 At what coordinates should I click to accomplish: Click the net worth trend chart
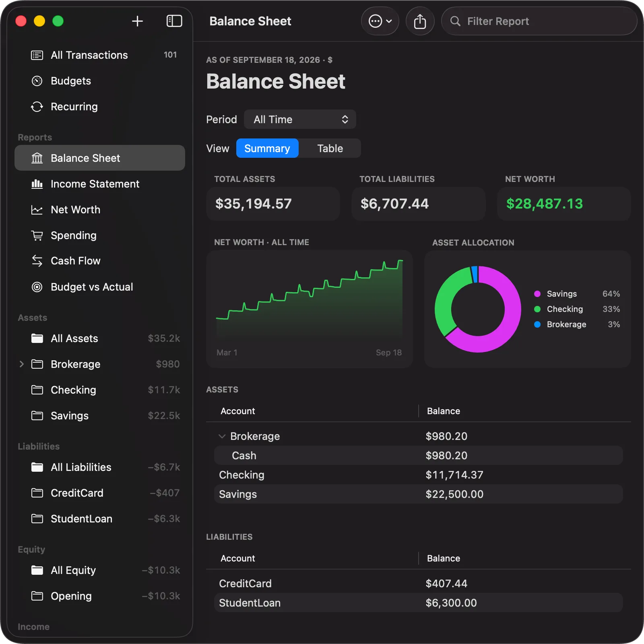click(310, 309)
